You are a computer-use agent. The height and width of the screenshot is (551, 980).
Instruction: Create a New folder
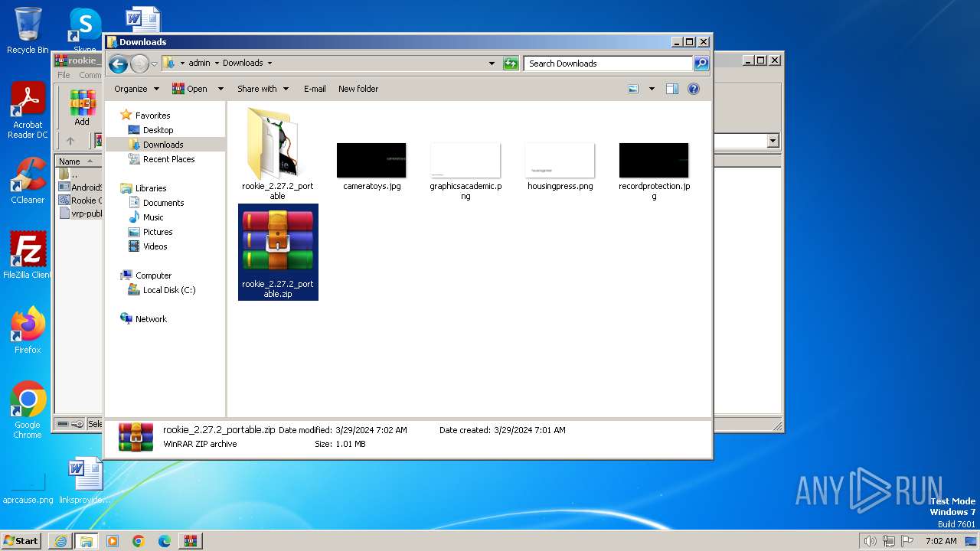tap(358, 89)
